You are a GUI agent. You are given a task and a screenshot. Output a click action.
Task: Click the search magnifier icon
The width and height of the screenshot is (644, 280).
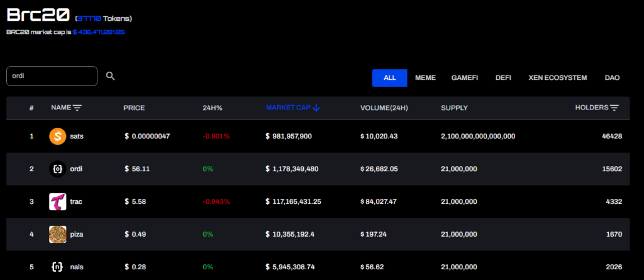(111, 76)
